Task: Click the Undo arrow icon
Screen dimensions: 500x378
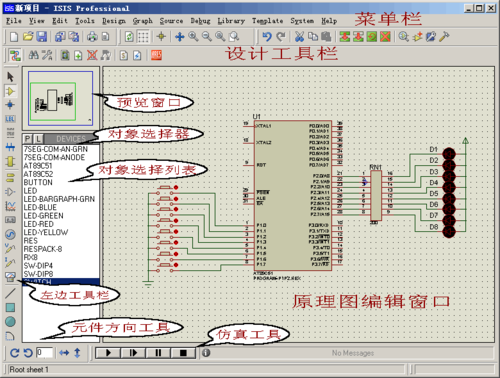Action: coord(267,36)
